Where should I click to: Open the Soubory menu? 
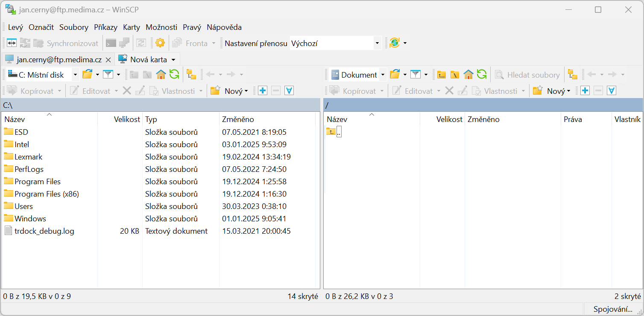74,27
